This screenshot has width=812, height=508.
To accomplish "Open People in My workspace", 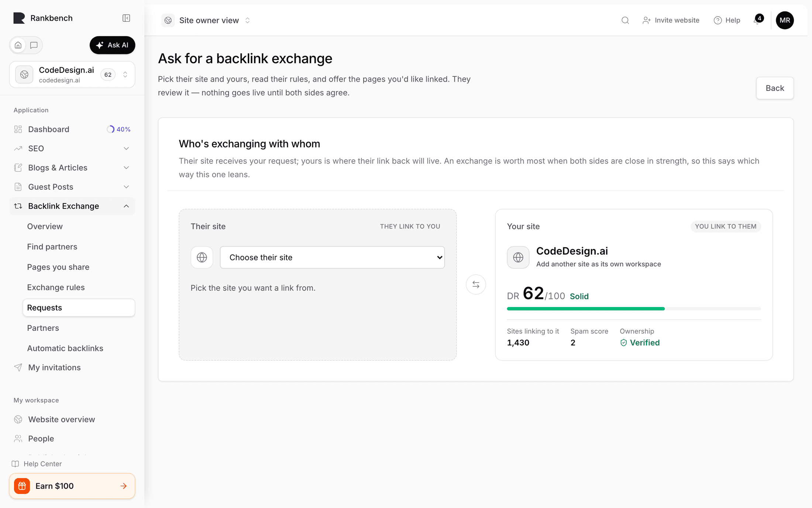I will [x=72, y=439].
